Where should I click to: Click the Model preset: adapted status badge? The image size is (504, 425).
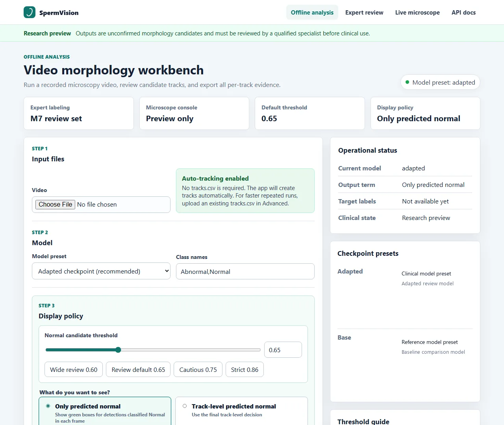point(440,82)
